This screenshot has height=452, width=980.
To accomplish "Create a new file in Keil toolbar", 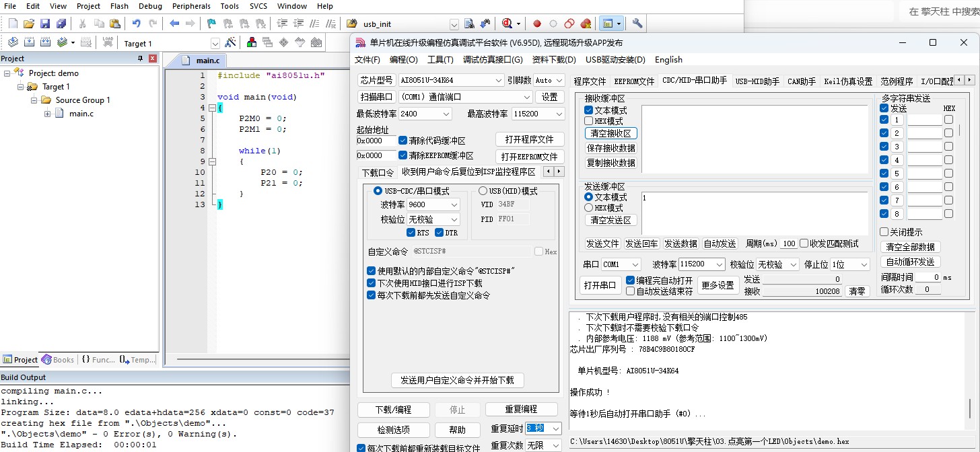I will [13, 24].
